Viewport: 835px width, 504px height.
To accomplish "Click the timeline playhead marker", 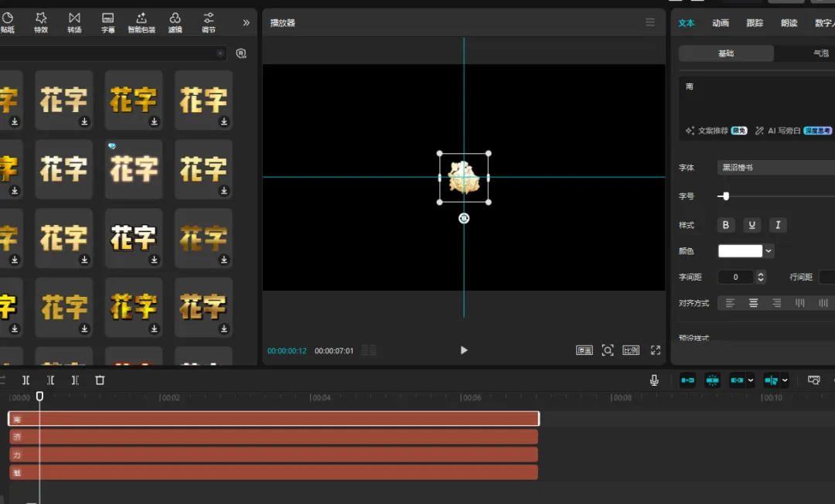I will [39, 396].
